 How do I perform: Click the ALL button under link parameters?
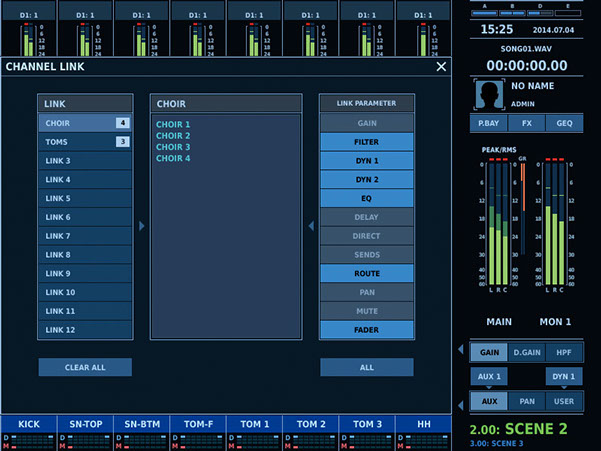pyautogui.click(x=366, y=367)
